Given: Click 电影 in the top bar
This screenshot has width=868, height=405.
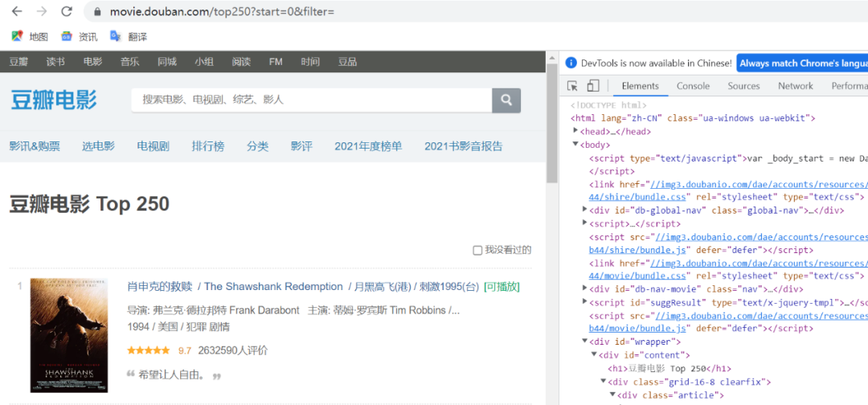Looking at the screenshot, I should tap(93, 62).
